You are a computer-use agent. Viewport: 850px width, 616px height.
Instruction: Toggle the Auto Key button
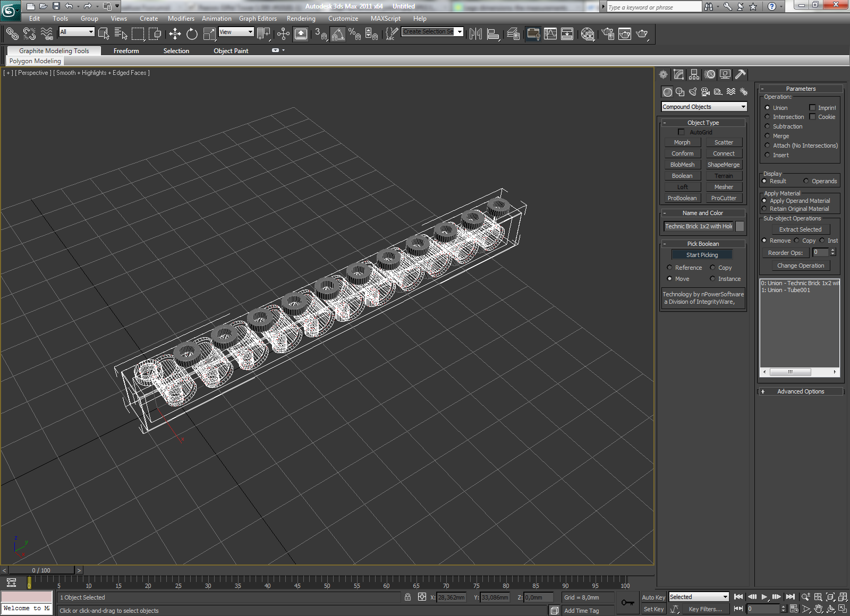(653, 597)
